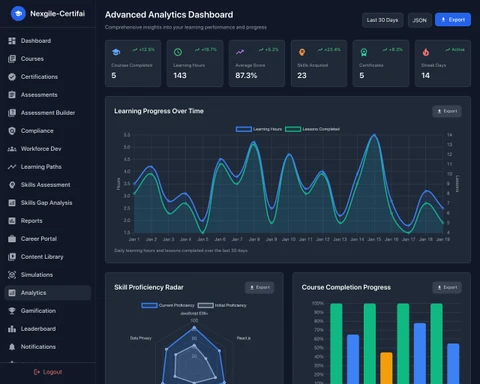Click the Learning Paths trend icon
The width and height of the screenshot is (480, 384).
click(12, 167)
